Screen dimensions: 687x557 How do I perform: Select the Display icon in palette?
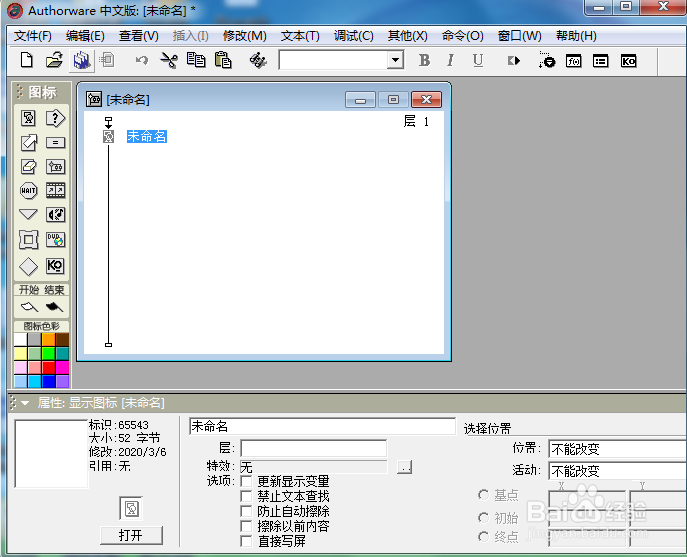(28, 118)
